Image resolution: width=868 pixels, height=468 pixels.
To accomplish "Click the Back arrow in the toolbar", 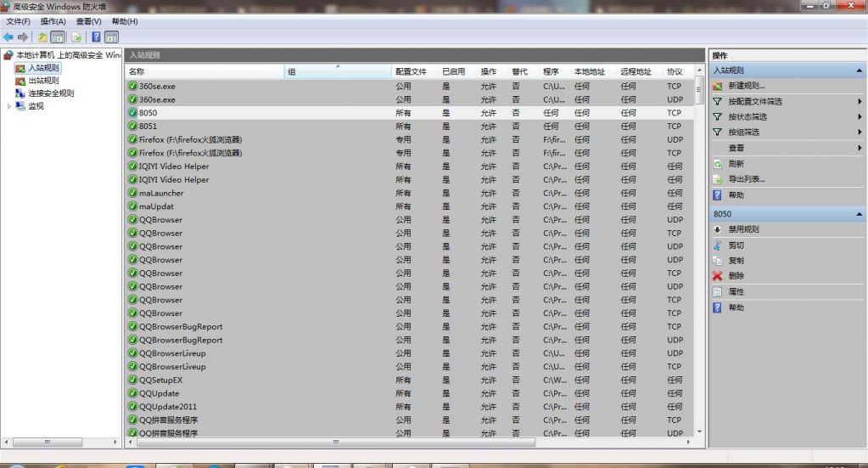I will pyautogui.click(x=8, y=37).
